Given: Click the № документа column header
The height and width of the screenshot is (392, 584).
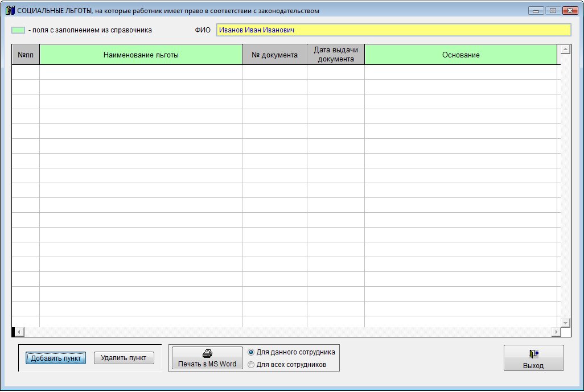Looking at the screenshot, I should coord(274,55).
